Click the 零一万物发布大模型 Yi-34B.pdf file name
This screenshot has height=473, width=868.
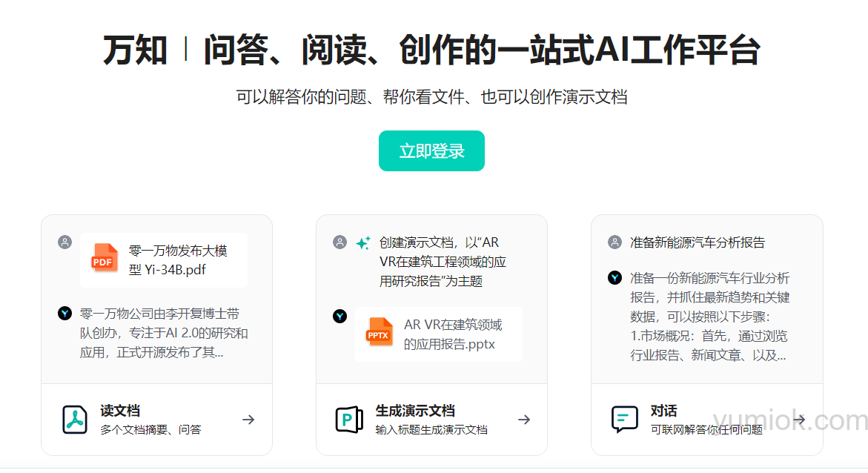click(178, 260)
